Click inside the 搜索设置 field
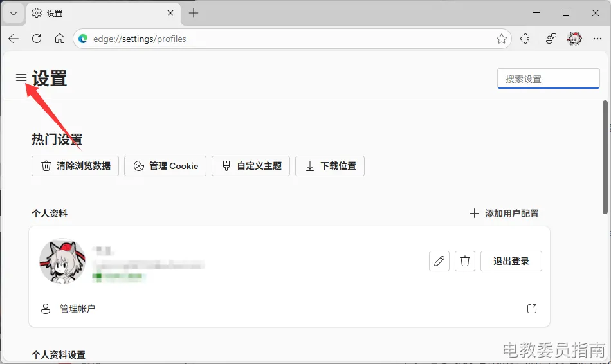This screenshot has width=611, height=364. click(x=549, y=78)
